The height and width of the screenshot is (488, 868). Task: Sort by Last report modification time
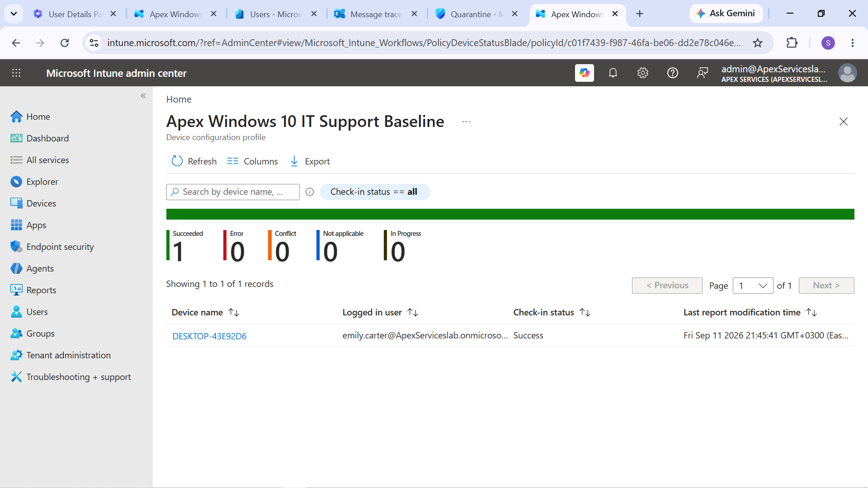(750, 312)
